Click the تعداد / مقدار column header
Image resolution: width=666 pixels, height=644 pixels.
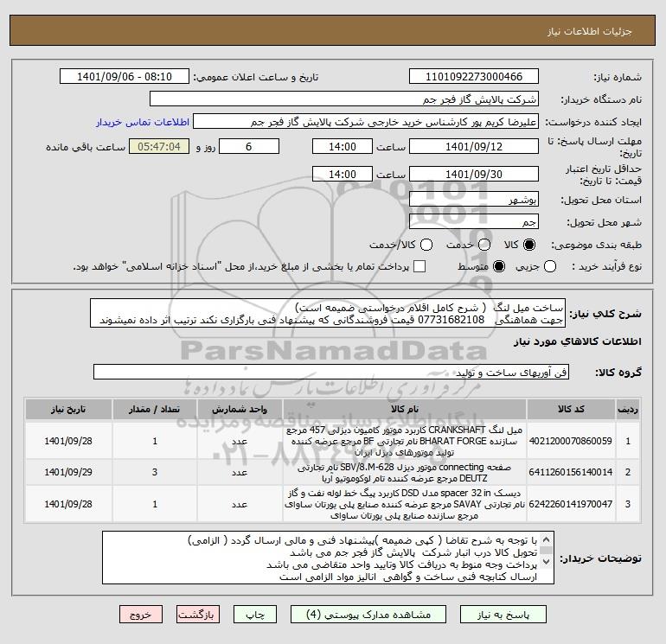(x=155, y=409)
